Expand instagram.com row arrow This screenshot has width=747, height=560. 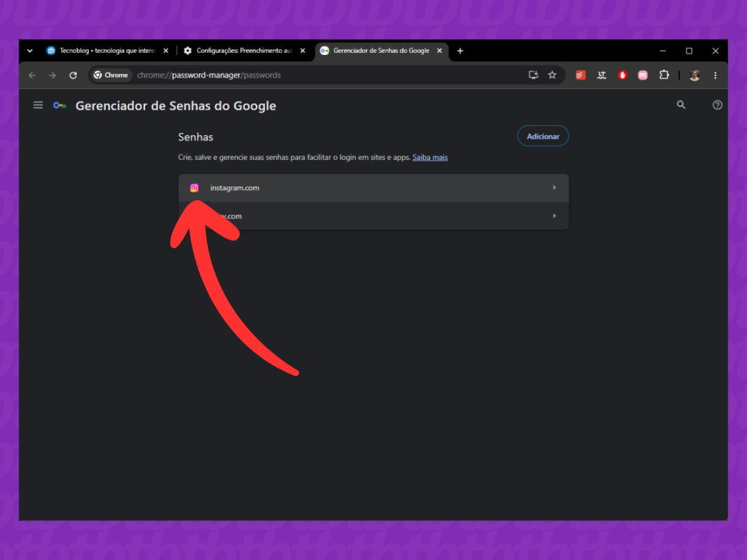[x=555, y=187]
